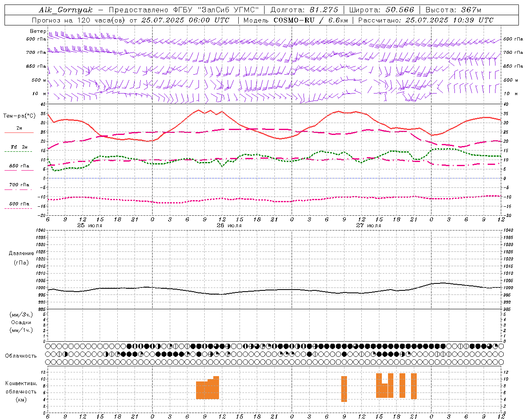The height and width of the screenshot is (420, 525).
Task: Click the 26 июля date label
Action: click(x=229, y=226)
